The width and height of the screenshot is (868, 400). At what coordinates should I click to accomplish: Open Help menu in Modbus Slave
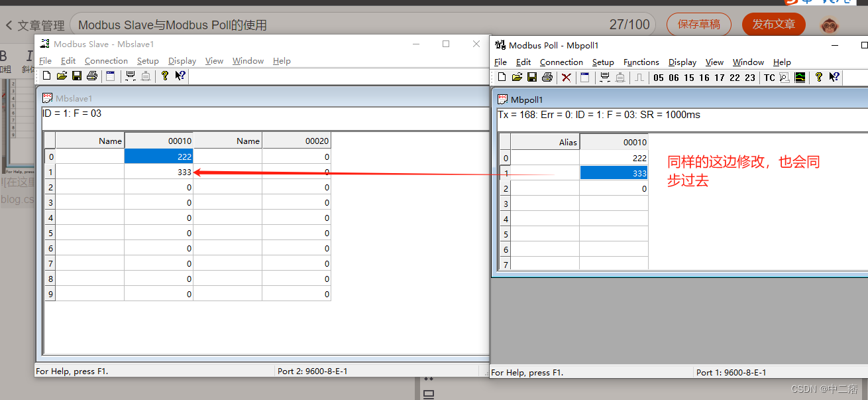(282, 60)
